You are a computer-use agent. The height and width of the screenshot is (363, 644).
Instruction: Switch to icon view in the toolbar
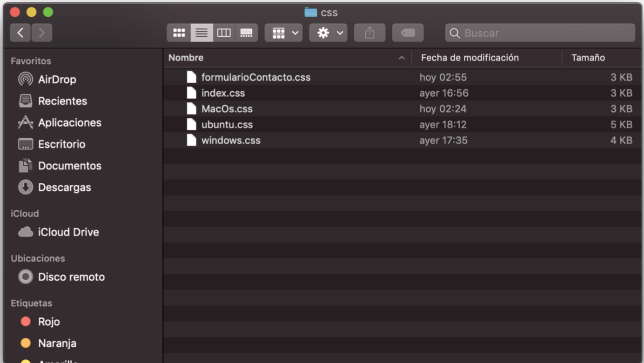(x=179, y=33)
